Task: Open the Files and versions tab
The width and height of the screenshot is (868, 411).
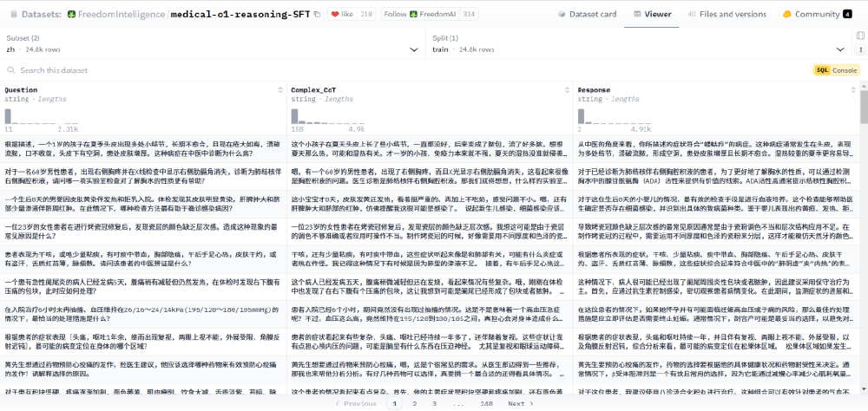Action: click(727, 15)
